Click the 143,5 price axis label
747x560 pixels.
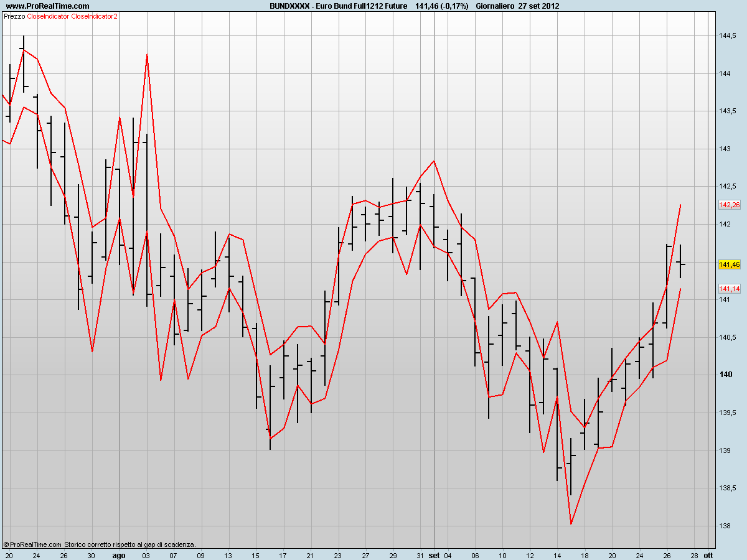click(x=728, y=111)
